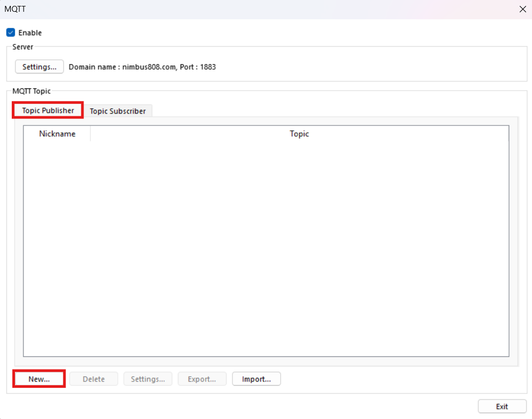The height and width of the screenshot is (419, 532).
Task: Select the empty topic list area
Action: click(266, 246)
